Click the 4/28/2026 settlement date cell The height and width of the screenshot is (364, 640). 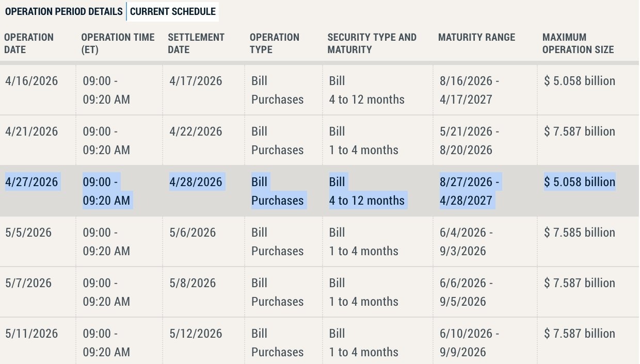196,182
